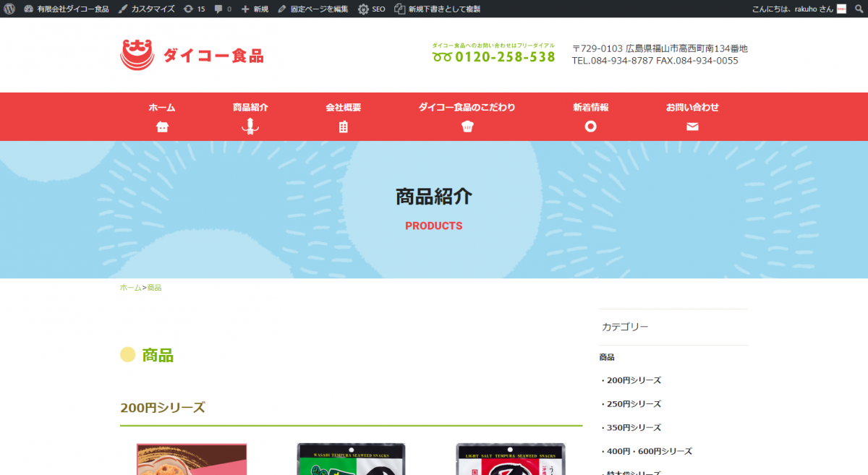Open 有限会社ダイコー食品 site dashboard link
Image resolution: width=868 pixels, height=475 pixels.
(x=66, y=9)
